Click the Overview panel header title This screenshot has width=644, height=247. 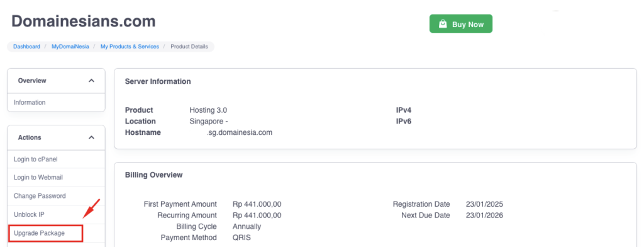[x=32, y=81]
